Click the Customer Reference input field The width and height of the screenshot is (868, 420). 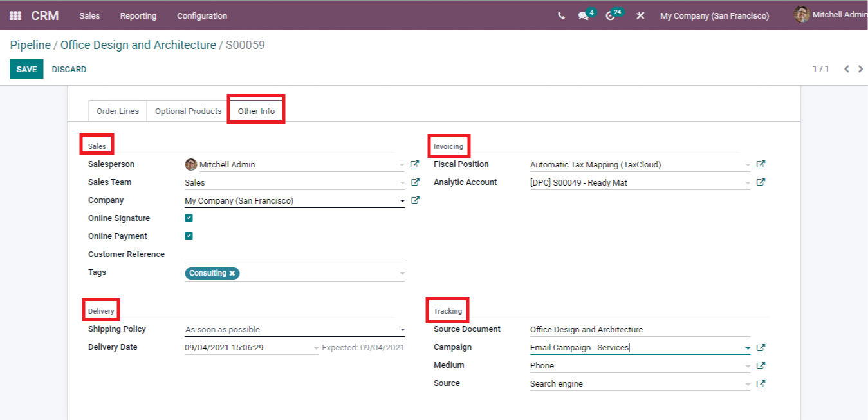coord(295,254)
